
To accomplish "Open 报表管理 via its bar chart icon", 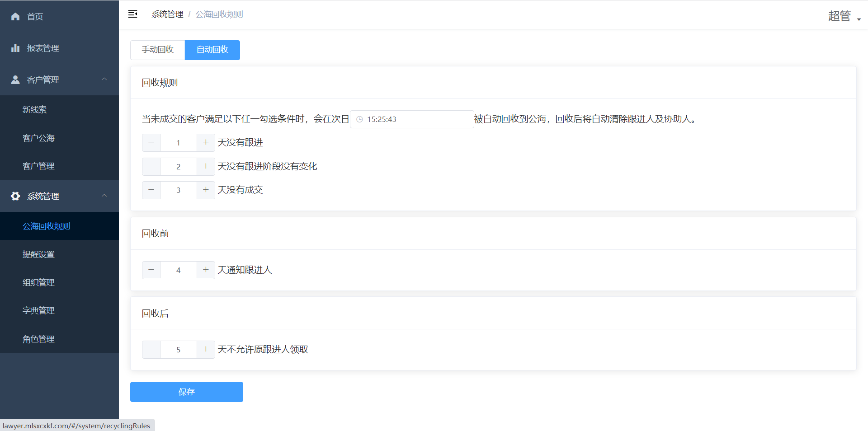I will 15,48.
